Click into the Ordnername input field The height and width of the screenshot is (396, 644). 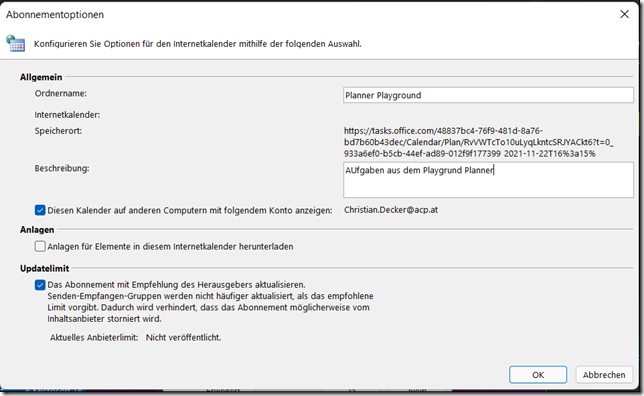point(488,95)
